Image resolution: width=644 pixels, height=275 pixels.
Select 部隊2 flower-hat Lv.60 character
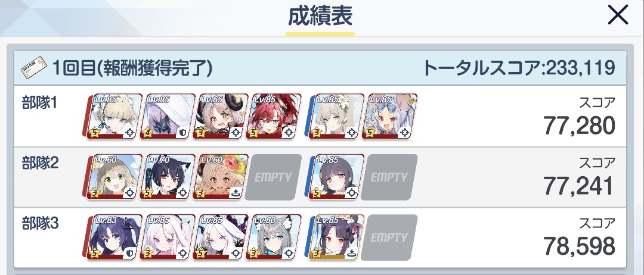coord(219,177)
